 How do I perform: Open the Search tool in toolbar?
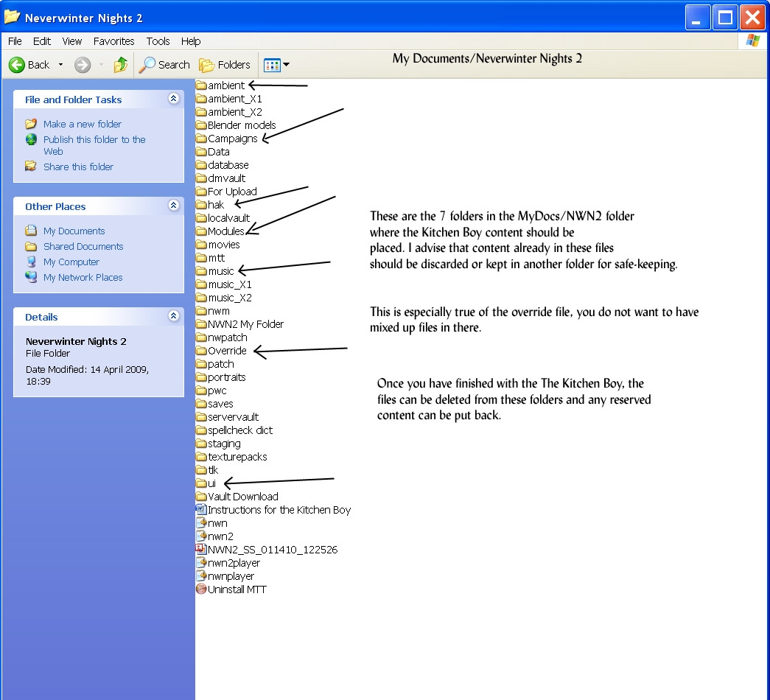point(165,65)
